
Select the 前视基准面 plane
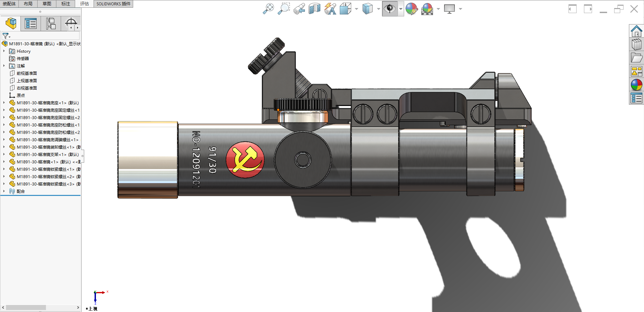click(x=23, y=73)
